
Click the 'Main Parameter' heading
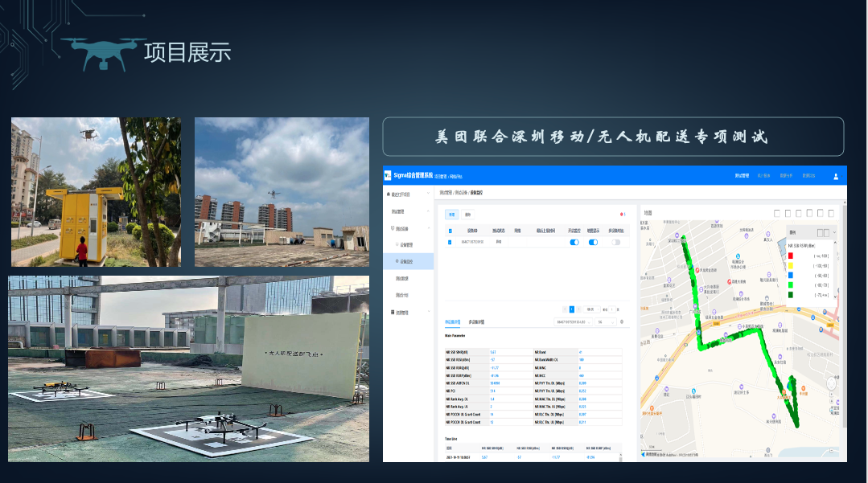tap(455, 336)
